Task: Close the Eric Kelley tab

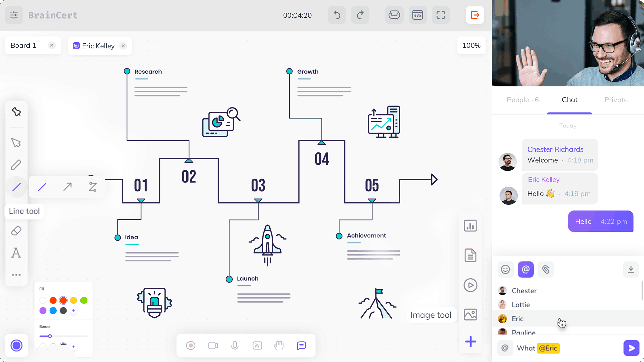Action: [123, 46]
